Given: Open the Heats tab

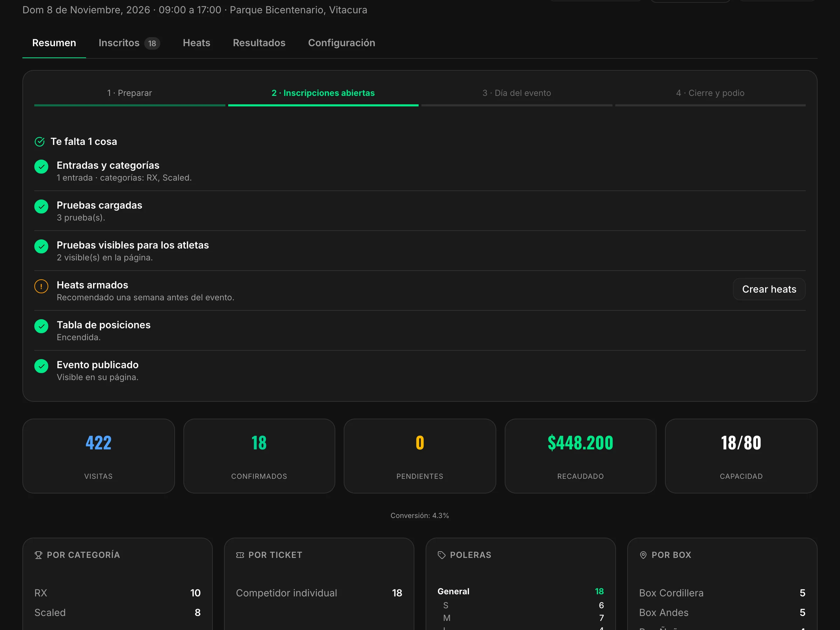Looking at the screenshot, I should (196, 43).
